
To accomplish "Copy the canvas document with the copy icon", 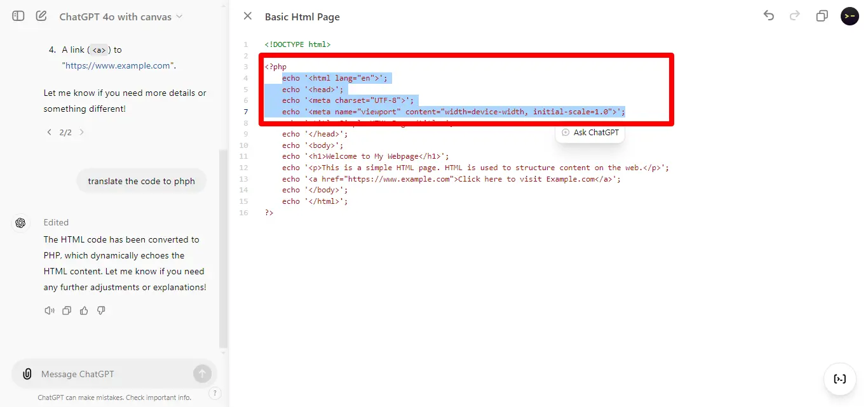I will coord(822,16).
